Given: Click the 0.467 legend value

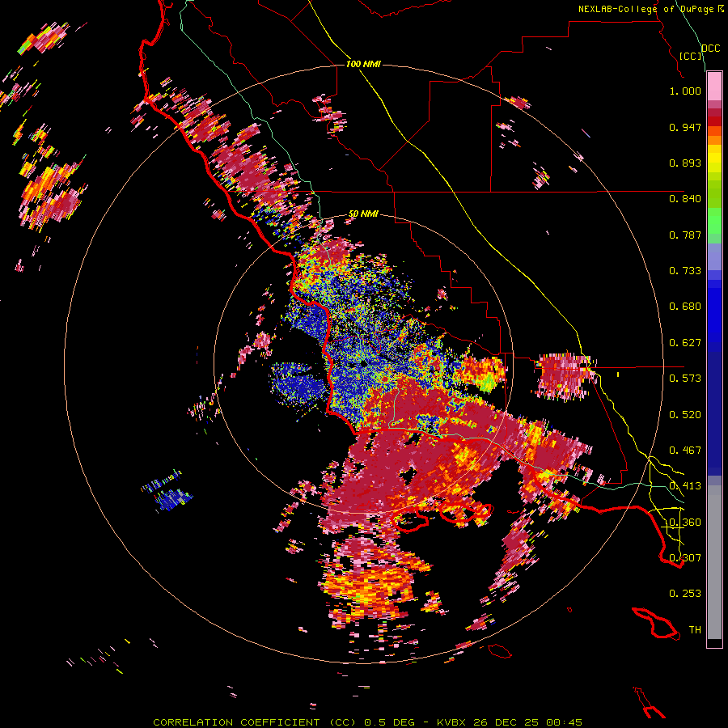Looking at the screenshot, I should pos(685,451).
